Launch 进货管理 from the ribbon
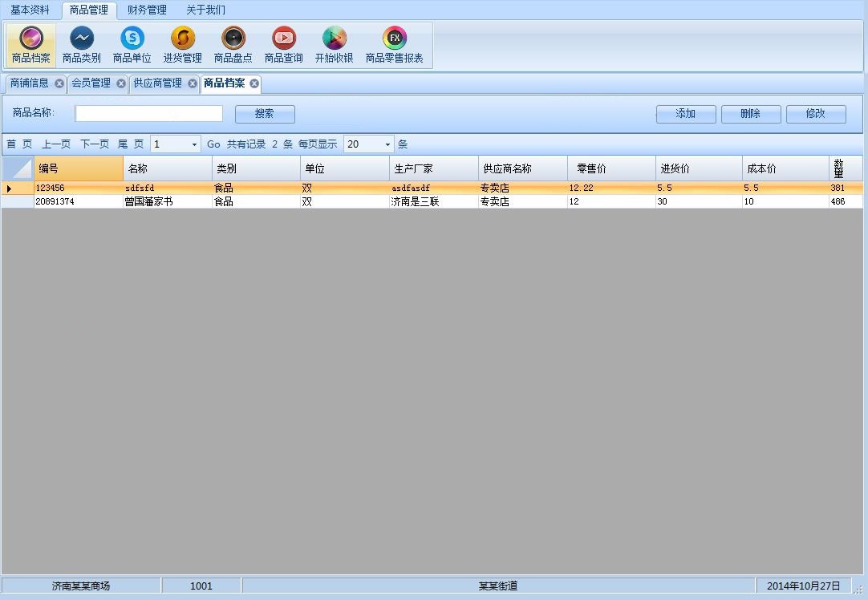Viewport: 868px width, 600px height. [183, 44]
